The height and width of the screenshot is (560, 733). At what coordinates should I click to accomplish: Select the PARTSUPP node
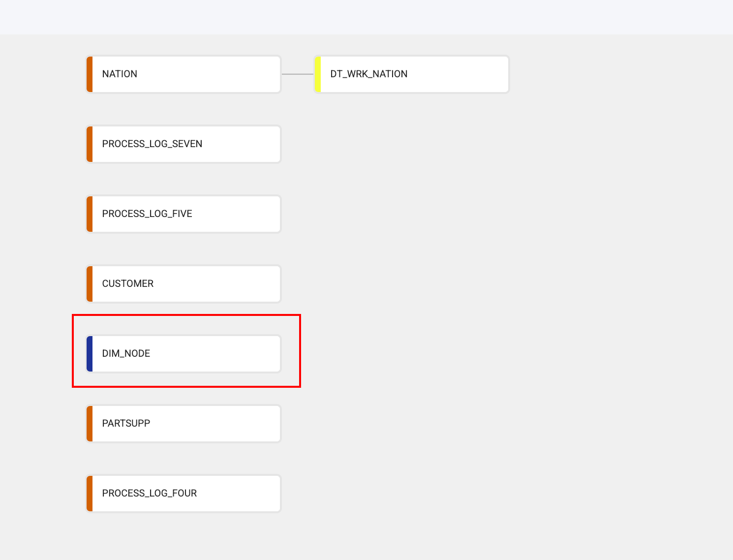[x=183, y=424]
